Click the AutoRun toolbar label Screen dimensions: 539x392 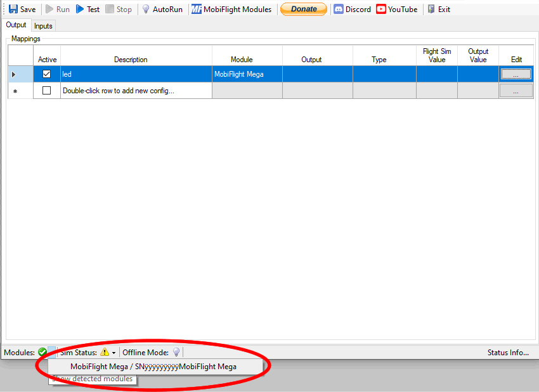(167, 10)
